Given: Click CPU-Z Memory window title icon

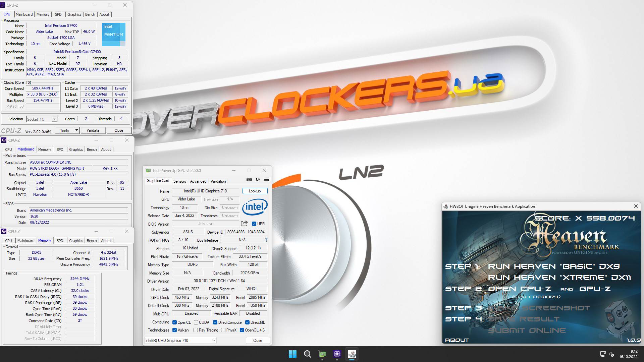Looking at the screenshot, I should point(4,231).
